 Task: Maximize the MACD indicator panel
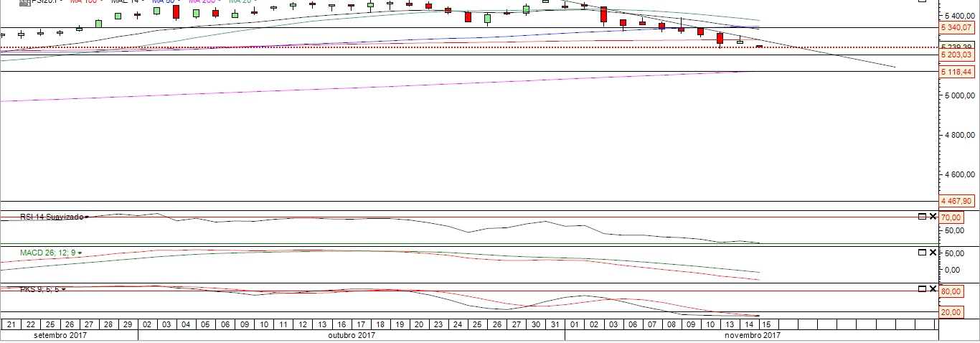click(x=922, y=253)
